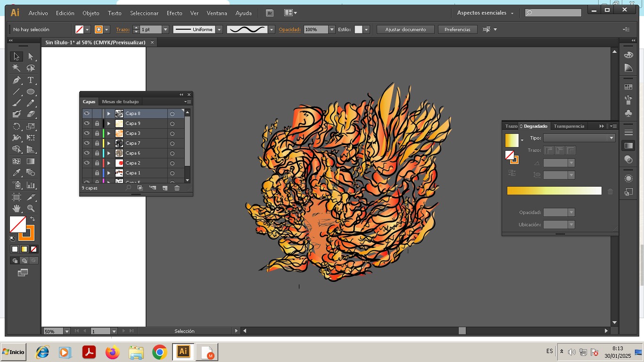Select the Ellipse tool
The image size is (644, 362).
pos(31,92)
